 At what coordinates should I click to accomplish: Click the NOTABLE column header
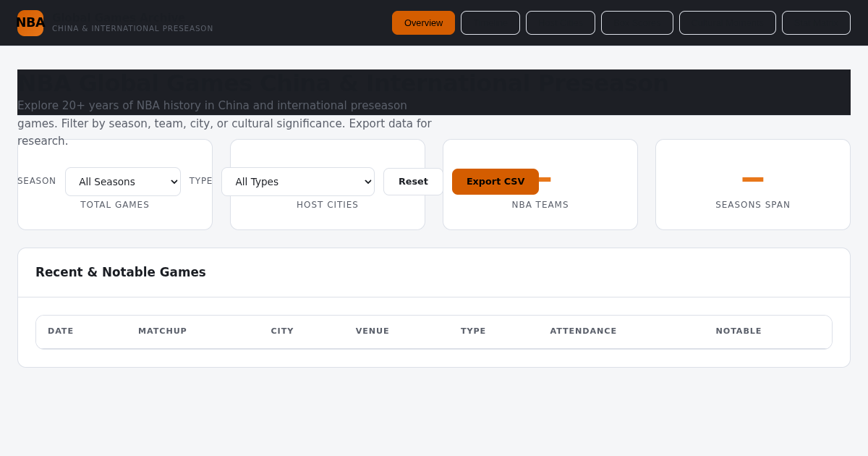(x=739, y=332)
